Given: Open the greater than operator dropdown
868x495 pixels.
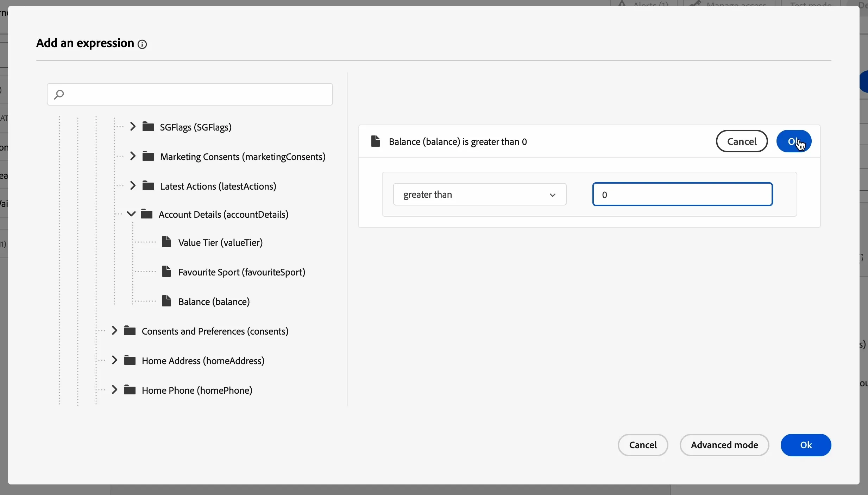Looking at the screenshot, I should pos(480,194).
